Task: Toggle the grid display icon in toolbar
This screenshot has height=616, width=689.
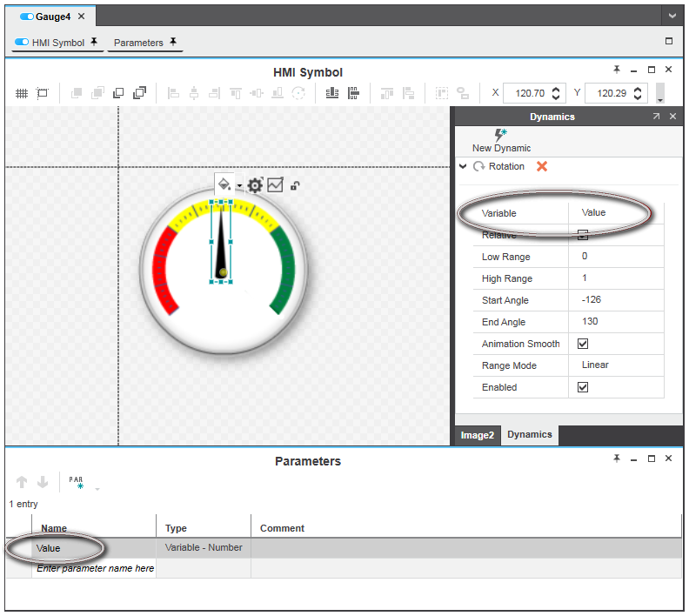Action: point(22,93)
